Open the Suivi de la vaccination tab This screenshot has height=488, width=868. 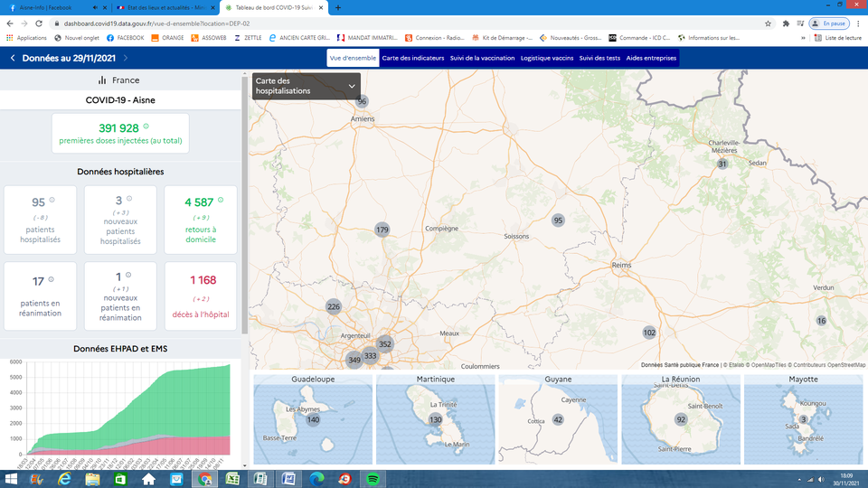(x=482, y=58)
